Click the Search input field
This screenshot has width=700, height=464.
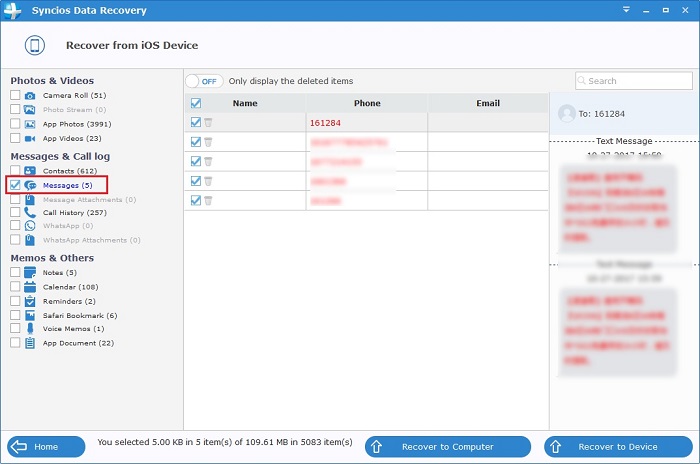pyautogui.click(x=634, y=81)
